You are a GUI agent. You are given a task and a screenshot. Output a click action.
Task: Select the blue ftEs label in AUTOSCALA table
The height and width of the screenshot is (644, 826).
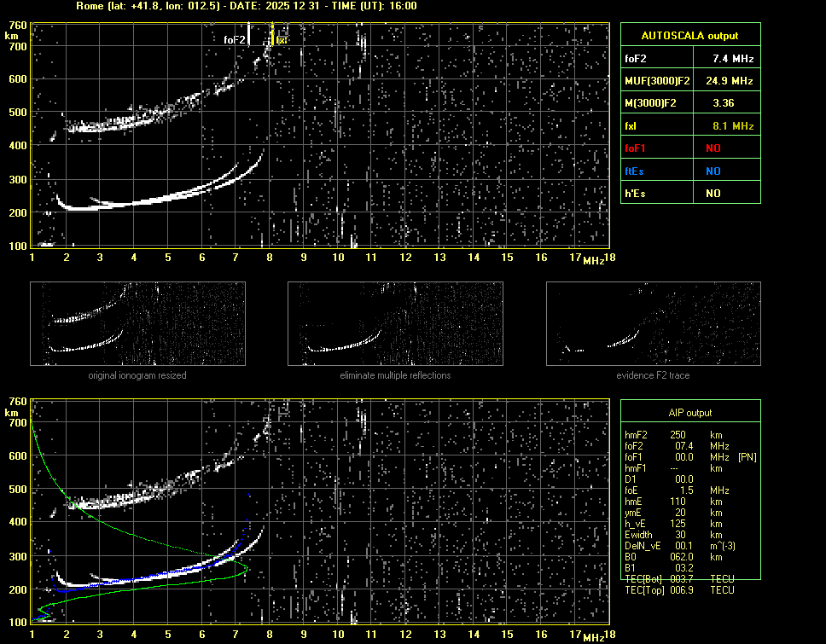[636, 171]
